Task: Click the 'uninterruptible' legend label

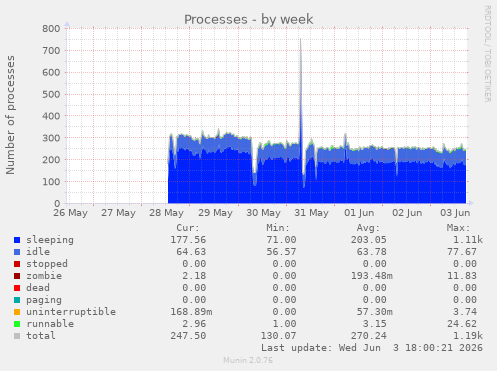Action: (71, 312)
